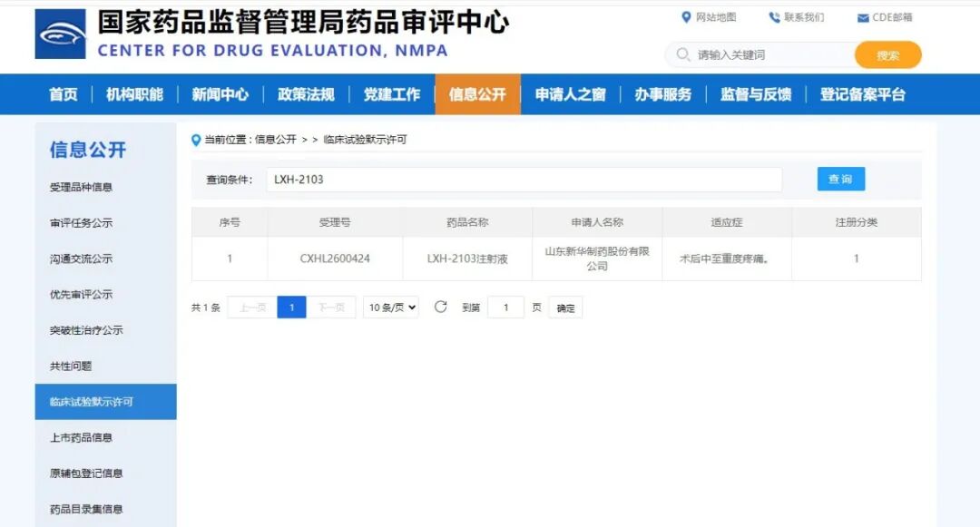This screenshot has width=980, height=527.
Task: Open the 机构职能 menu
Action: tap(134, 94)
